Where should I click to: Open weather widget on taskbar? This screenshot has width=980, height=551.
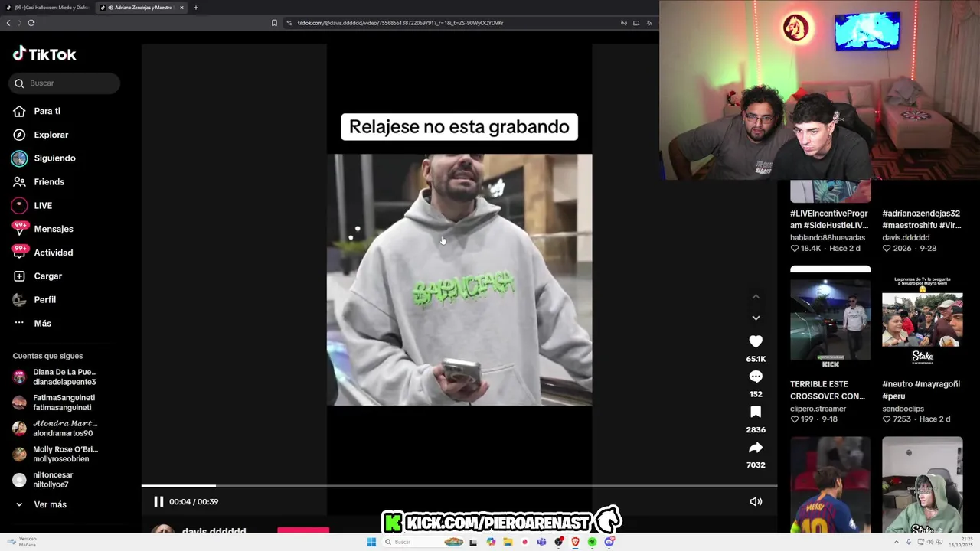[21, 542]
